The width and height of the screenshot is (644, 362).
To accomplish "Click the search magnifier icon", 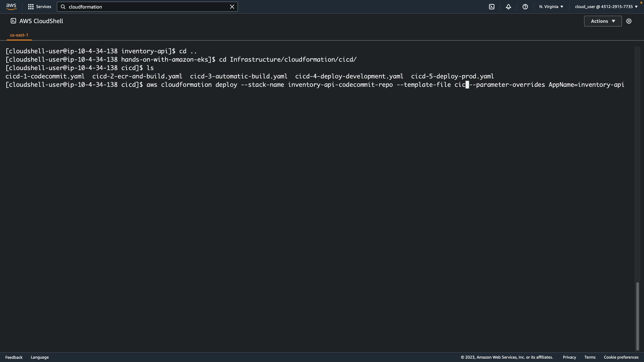I will 63,7.
